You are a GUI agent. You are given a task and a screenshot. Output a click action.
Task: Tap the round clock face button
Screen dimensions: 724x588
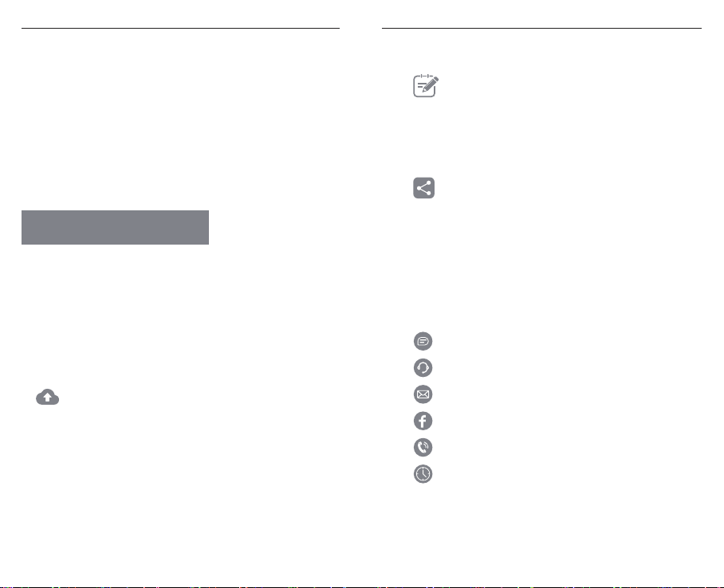point(423,474)
